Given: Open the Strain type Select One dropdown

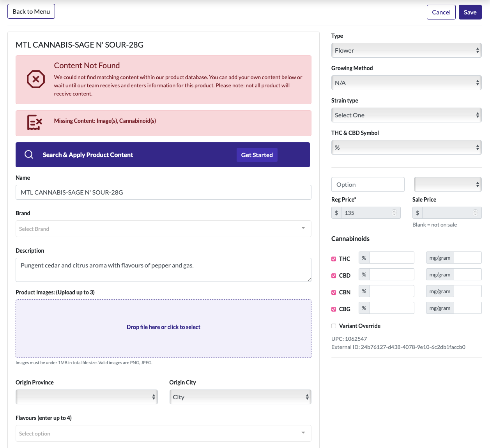Looking at the screenshot, I should [406, 115].
